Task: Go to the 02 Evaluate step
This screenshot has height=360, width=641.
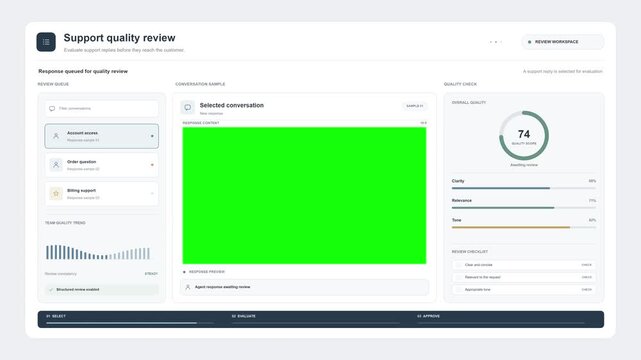Action: 316,319
